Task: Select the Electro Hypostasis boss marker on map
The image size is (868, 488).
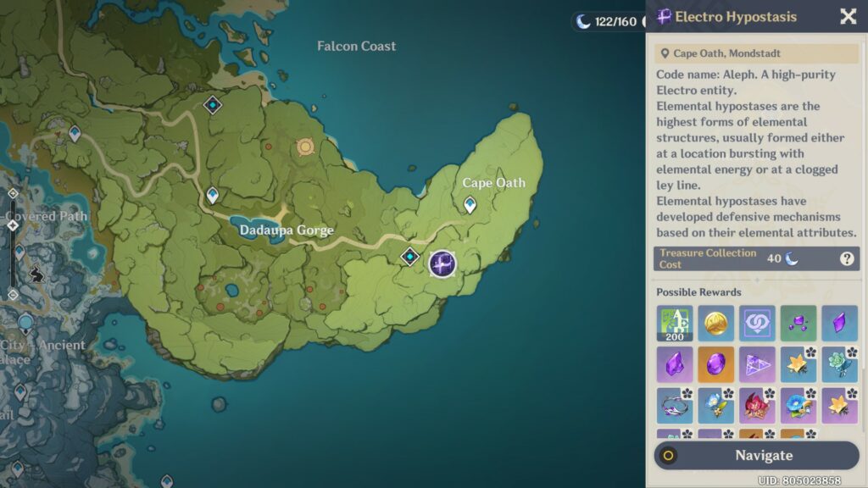Action: 442,263
